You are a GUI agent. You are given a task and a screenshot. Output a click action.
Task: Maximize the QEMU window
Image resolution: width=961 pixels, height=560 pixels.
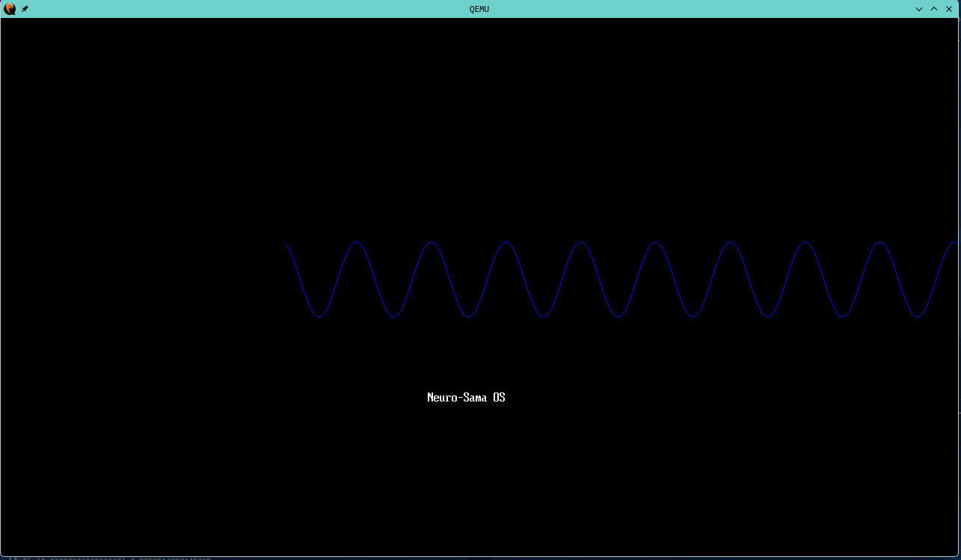click(x=934, y=9)
